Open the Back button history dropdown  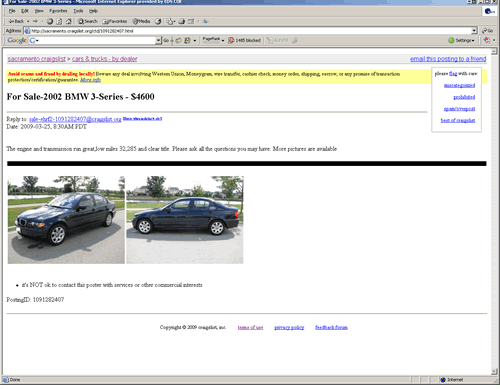28,21
